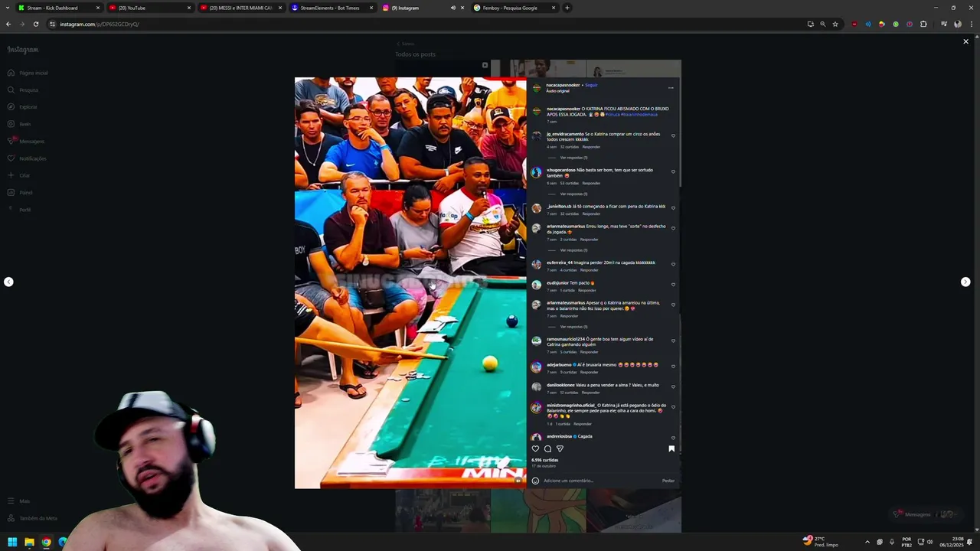Share the post with the paper plane icon
The width and height of the screenshot is (980, 551).
[560, 448]
